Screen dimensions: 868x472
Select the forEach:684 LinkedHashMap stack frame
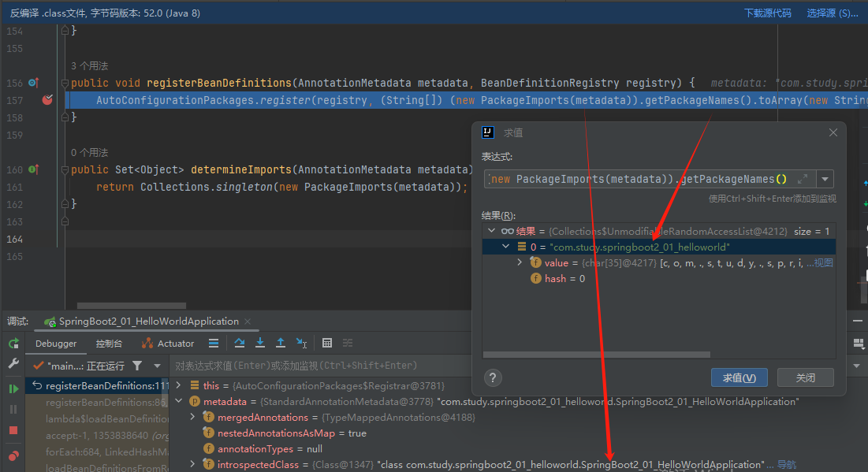[x=98, y=452]
